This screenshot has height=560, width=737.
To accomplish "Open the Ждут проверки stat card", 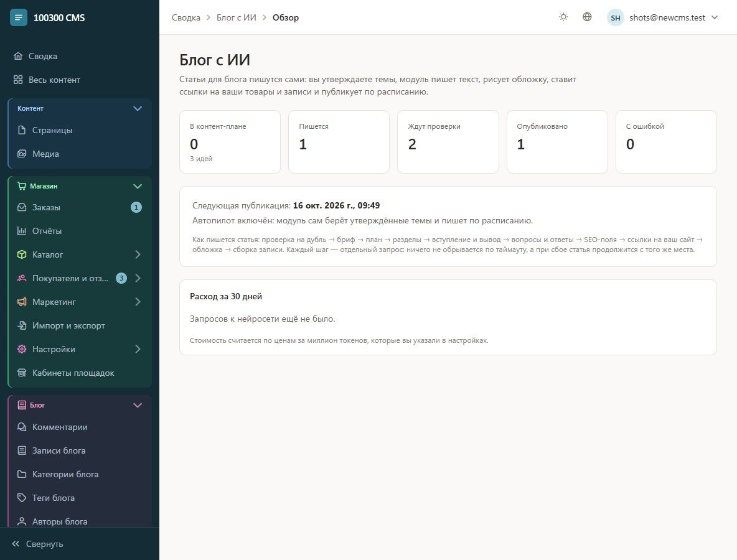I will pos(448,142).
